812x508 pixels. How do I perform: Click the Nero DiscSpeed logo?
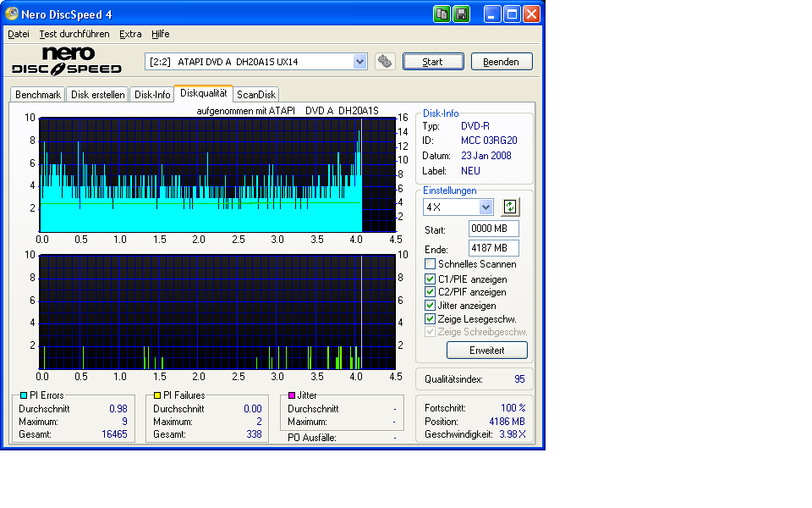click(66, 61)
